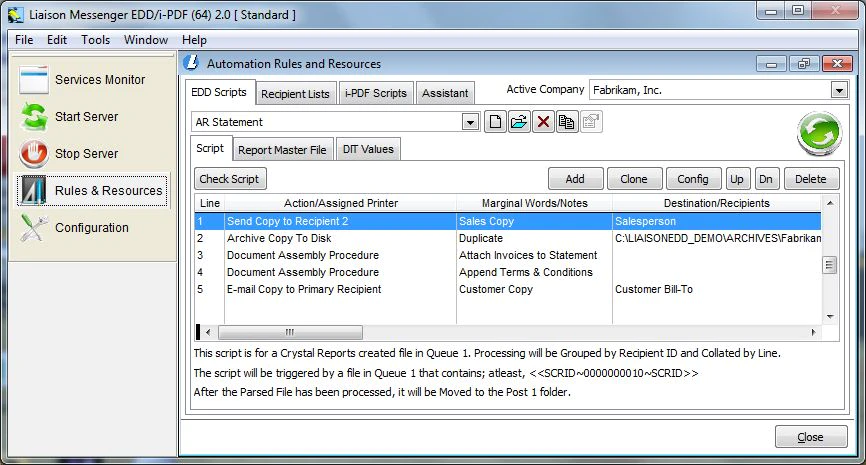Click the Close button at bottom
Image resolution: width=866 pixels, height=465 pixels.
pos(811,437)
